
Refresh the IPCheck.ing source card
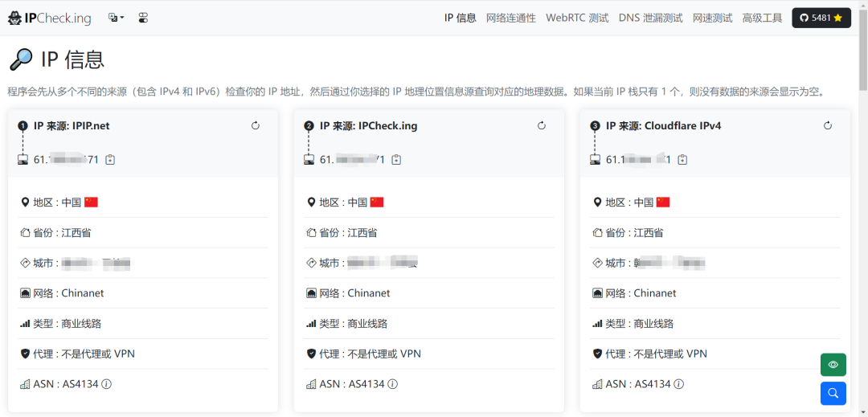pyautogui.click(x=542, y=125)
